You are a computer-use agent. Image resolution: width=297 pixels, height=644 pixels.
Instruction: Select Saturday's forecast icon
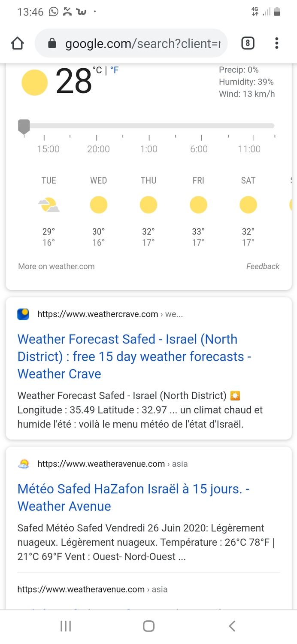(248, 205)
